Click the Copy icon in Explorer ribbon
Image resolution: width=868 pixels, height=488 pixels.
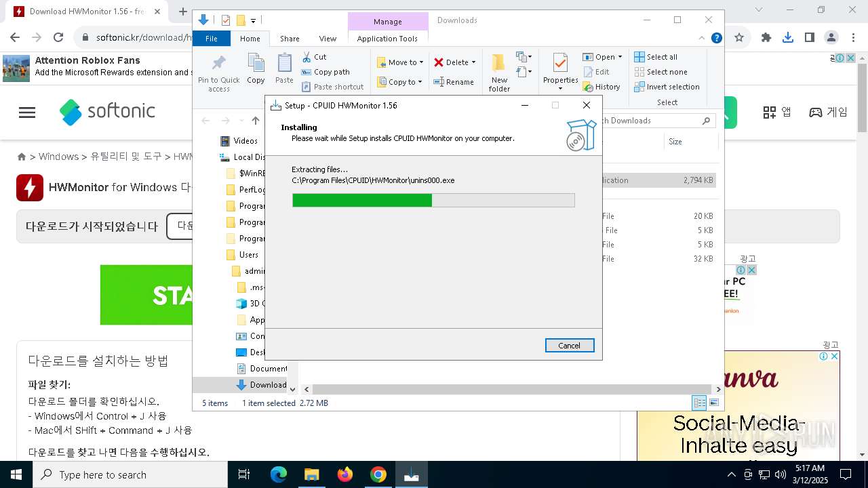point(256,69)
